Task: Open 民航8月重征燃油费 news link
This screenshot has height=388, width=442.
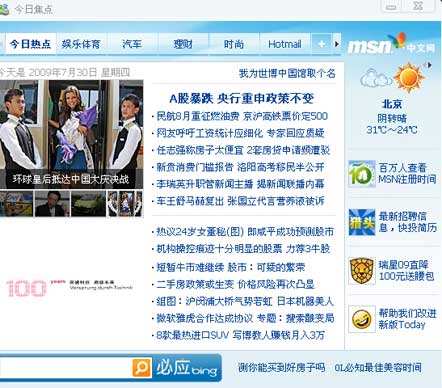Action: tap(198, 116)
